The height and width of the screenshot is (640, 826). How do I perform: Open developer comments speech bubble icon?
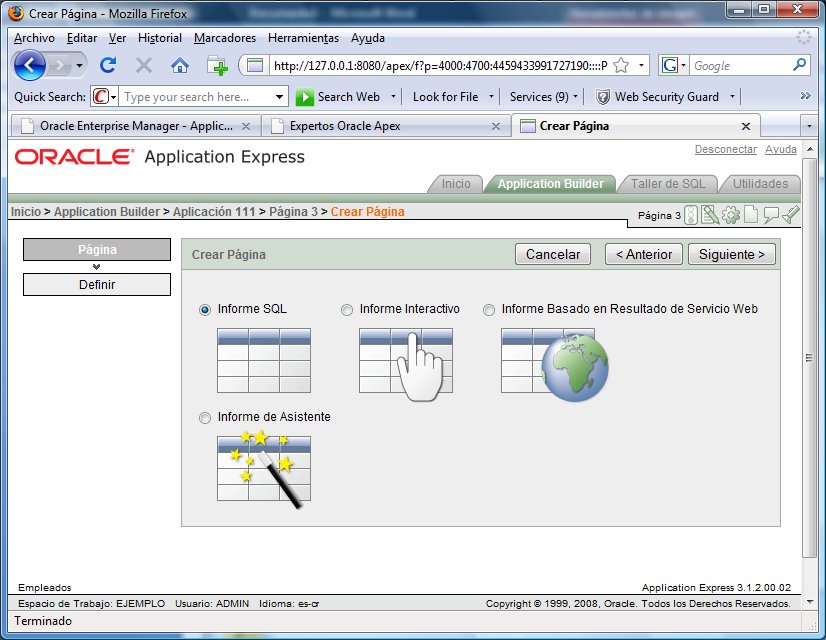point(771,215)
